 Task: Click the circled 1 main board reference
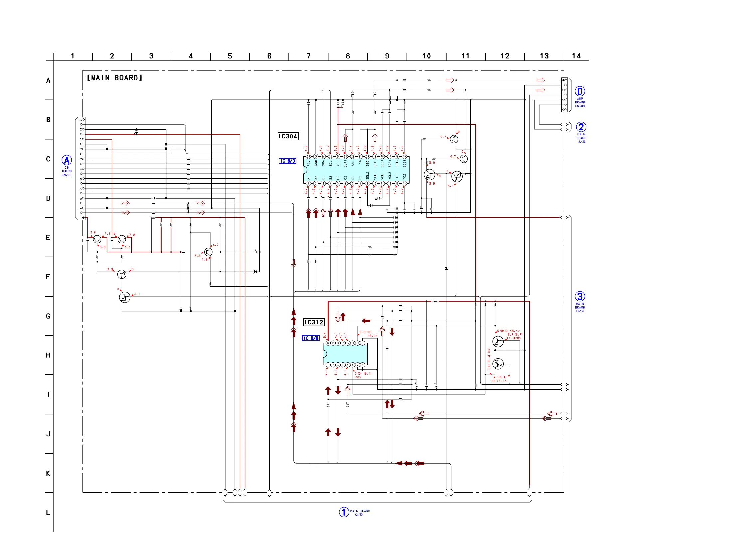[x=344, y=512]
